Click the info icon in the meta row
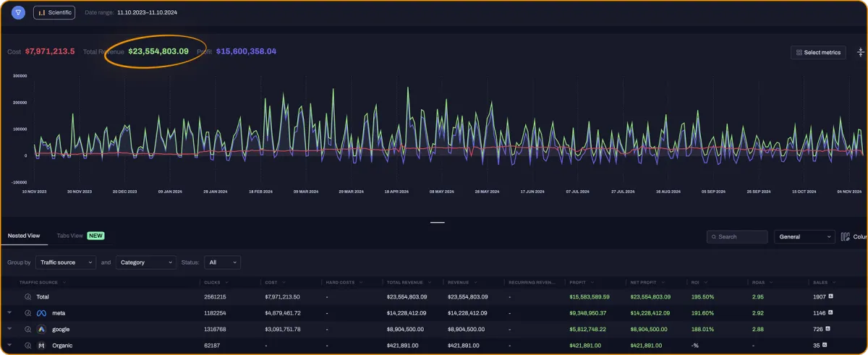Viewport: 868px width, 355px height. tap(28, 313)
